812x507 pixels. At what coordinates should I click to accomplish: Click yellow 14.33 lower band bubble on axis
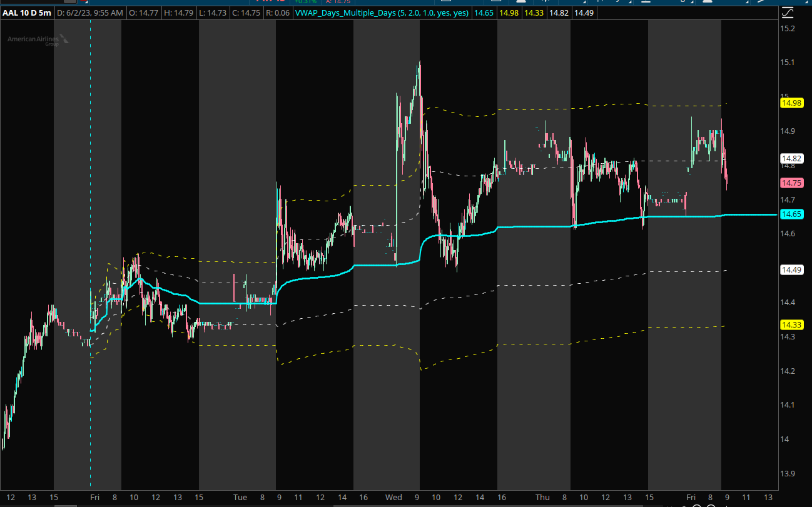pos(791,324)
